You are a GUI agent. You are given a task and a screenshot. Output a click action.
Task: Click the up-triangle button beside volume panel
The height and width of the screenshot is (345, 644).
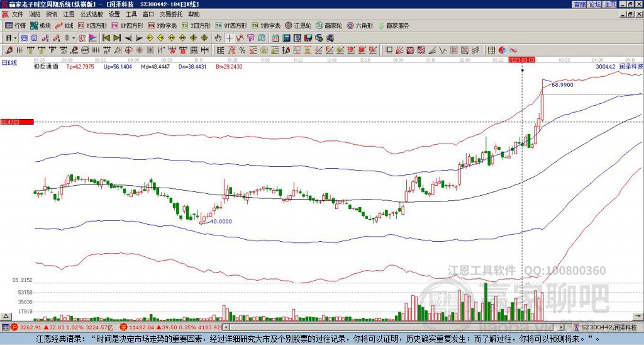click(x=6, y=316)
